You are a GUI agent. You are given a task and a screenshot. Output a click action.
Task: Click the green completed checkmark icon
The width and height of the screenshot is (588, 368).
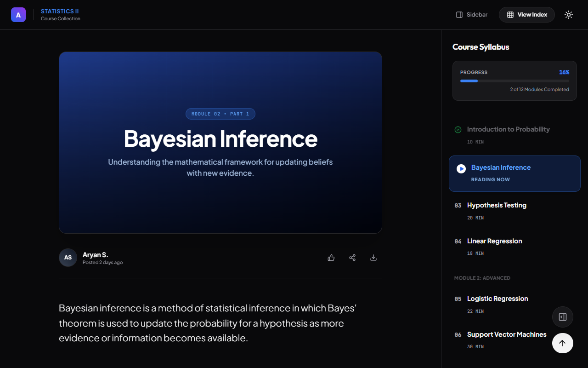[458, 130]
